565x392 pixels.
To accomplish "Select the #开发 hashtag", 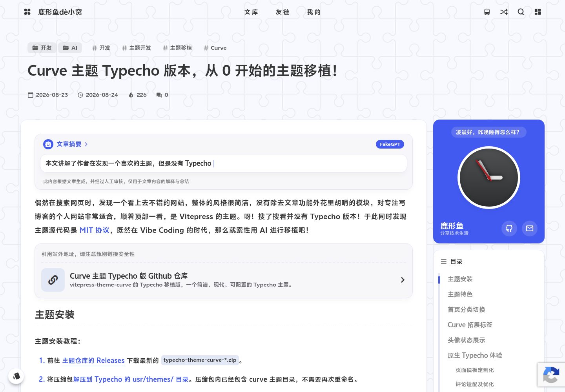I will pyautogui.click(x=101, y=48).
